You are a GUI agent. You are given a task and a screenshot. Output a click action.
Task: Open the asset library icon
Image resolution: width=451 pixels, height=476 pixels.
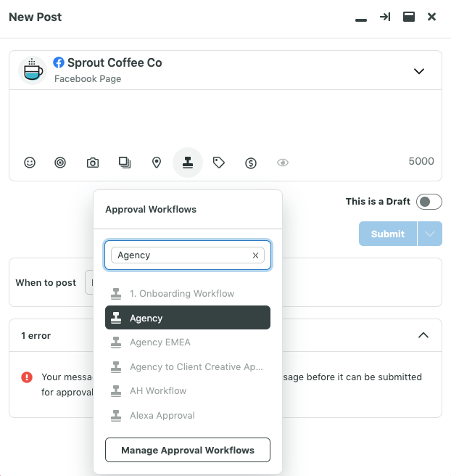[x=125, y=163]
